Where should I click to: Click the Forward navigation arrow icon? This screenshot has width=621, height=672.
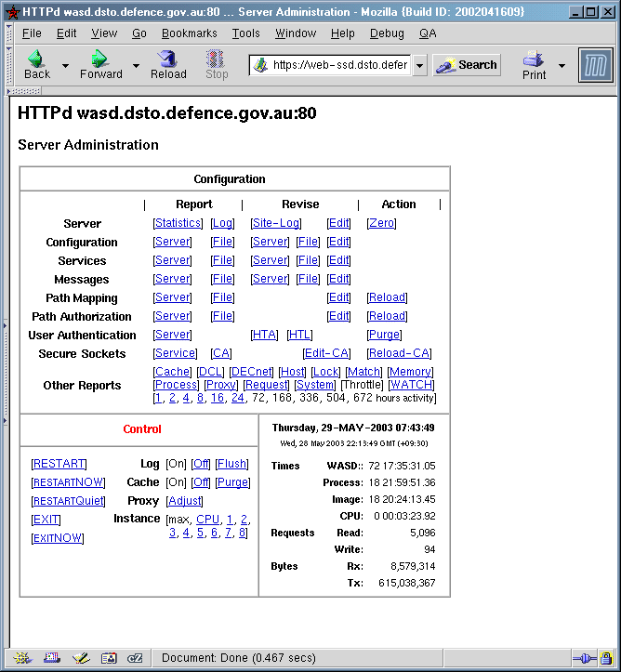99,59
